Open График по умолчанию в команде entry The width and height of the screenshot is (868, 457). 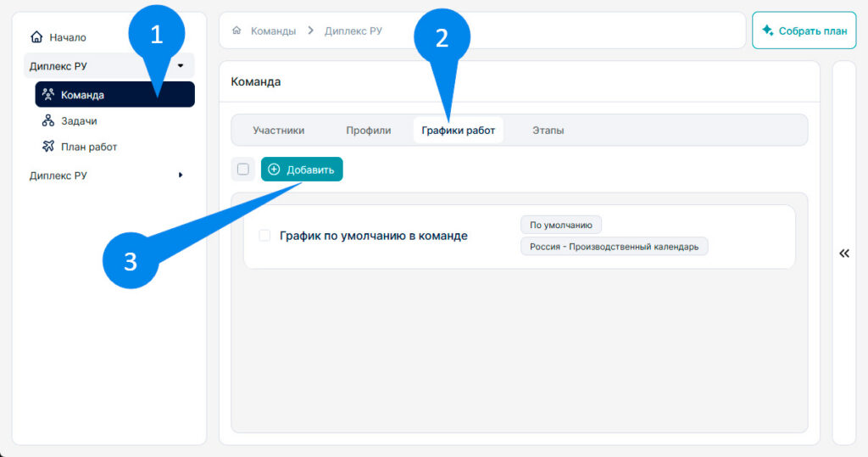coord(374,236)
